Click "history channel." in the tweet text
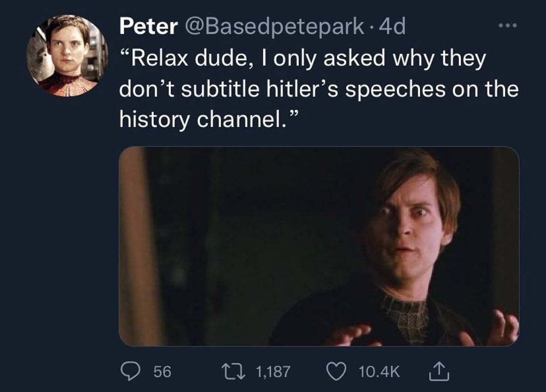The image size is (546, 392). pos(198,119)
